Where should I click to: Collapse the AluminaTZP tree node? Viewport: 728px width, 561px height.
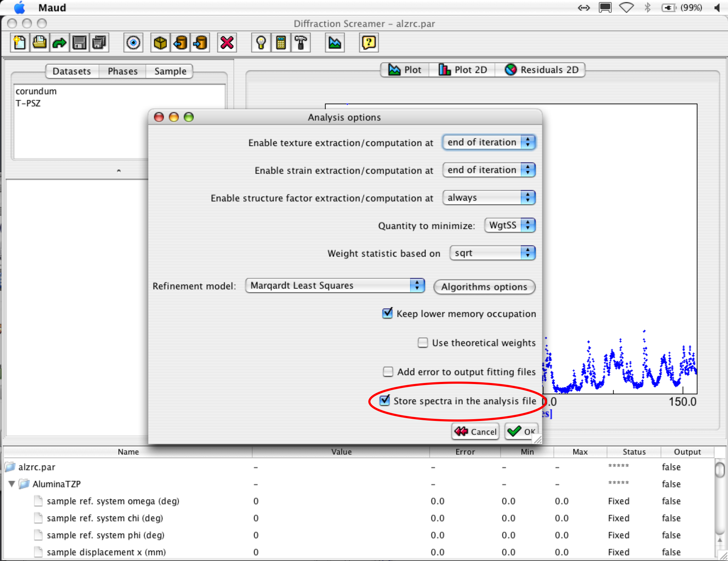point(12,484)
